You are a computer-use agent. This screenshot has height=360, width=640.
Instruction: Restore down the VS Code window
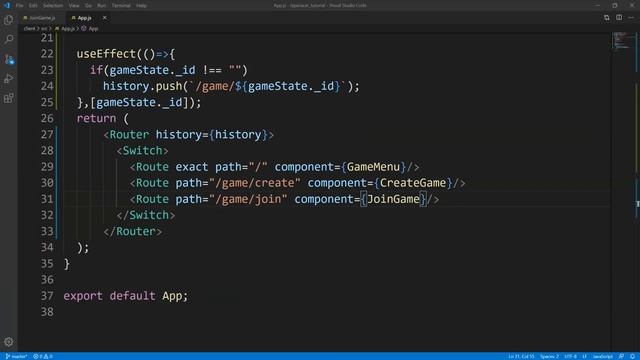tap(615, 5)
